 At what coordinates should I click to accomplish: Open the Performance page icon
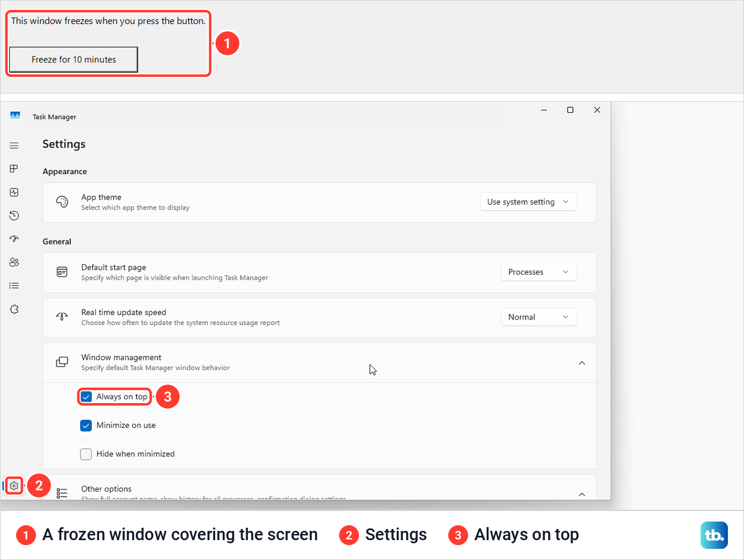click(14, 192)
